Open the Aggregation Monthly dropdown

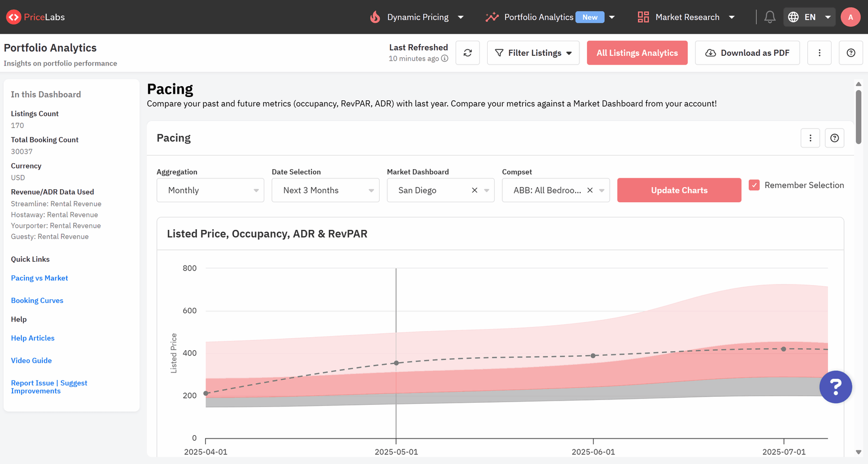pos(210,190)
